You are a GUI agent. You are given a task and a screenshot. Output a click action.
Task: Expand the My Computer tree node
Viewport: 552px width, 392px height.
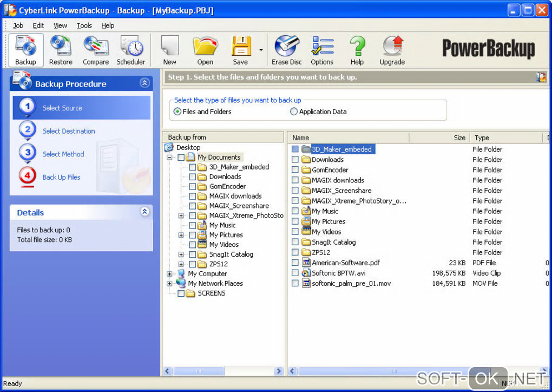tap(169, 273)
